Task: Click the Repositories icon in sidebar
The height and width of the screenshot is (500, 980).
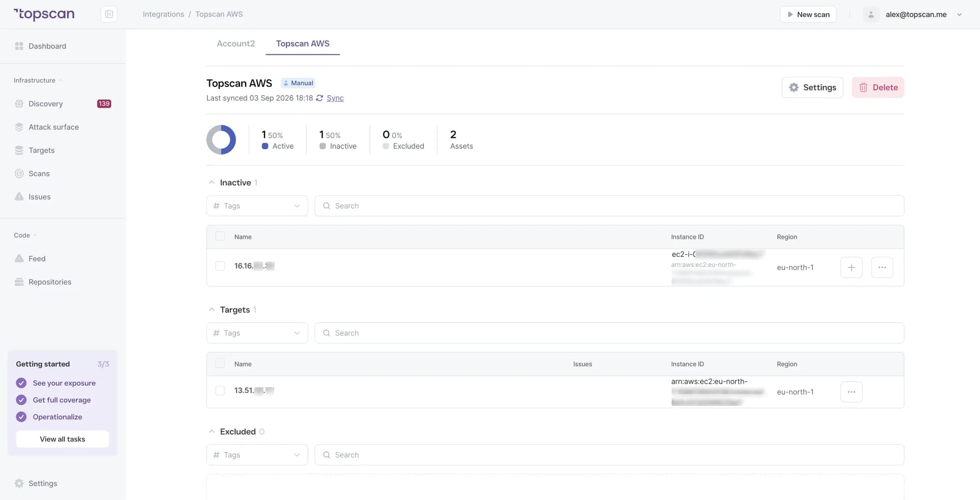Action: coord(19,282)
